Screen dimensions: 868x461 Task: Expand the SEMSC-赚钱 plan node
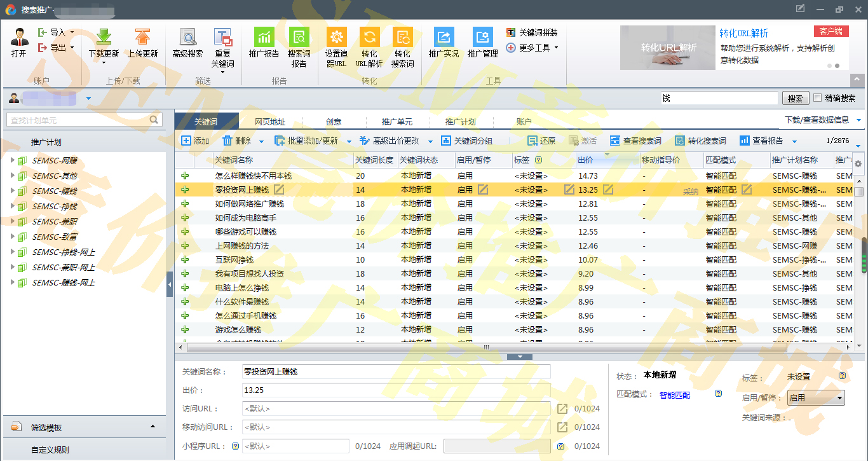(x=13, y=191)
